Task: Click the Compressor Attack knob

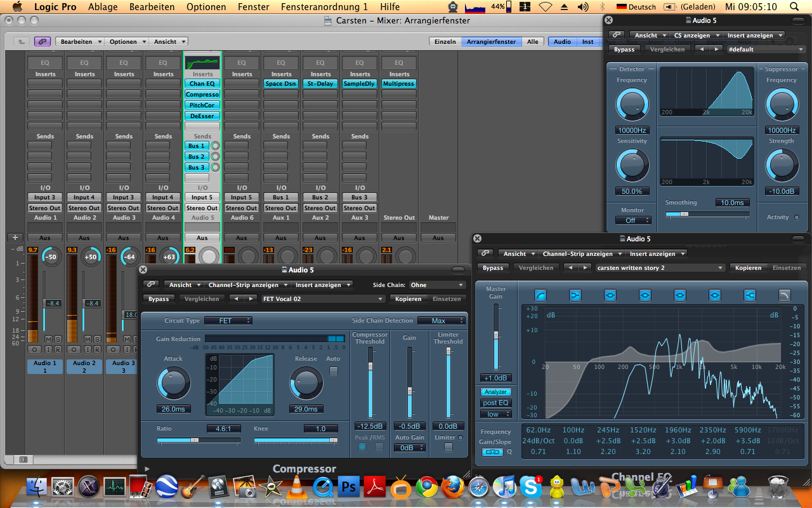Action: click(174, 384)
